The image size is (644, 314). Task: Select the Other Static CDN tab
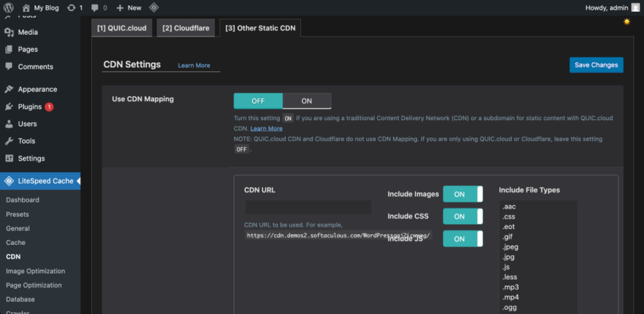260,28
